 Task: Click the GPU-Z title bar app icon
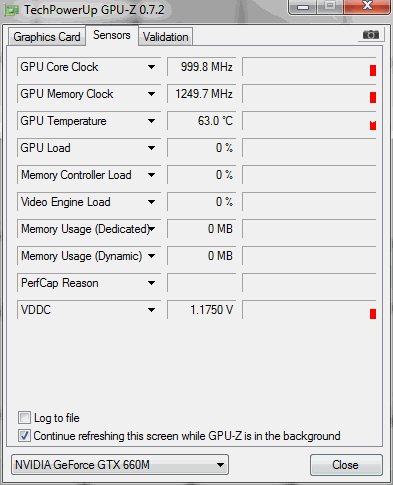12,10
